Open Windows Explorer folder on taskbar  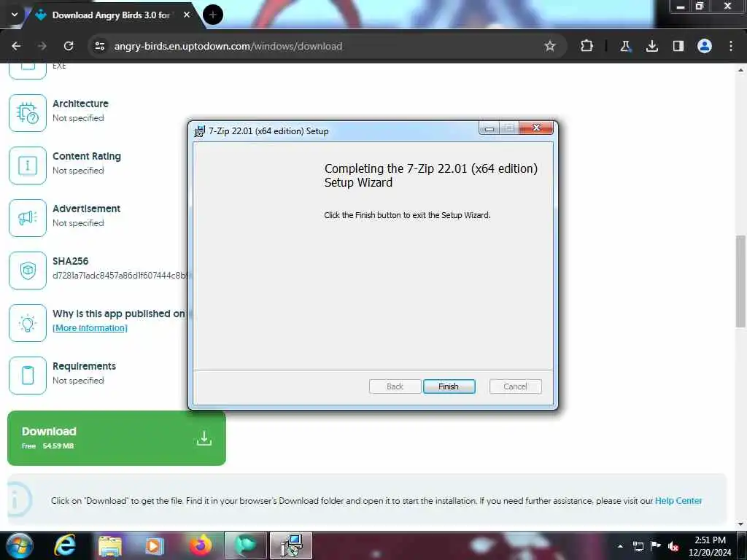109,545
